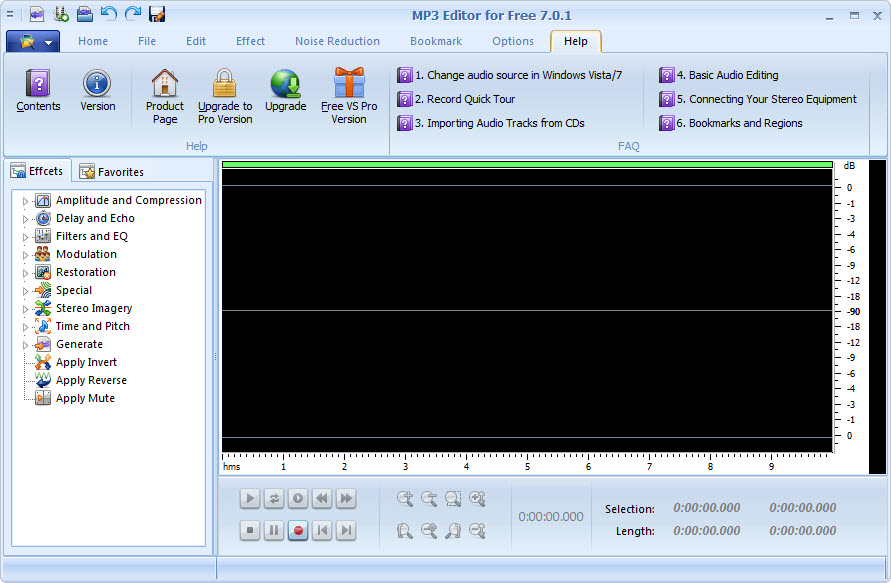Switch to the Home ribbon tab
The width and height of the screenshot is (891, 583).
(93, 41)
